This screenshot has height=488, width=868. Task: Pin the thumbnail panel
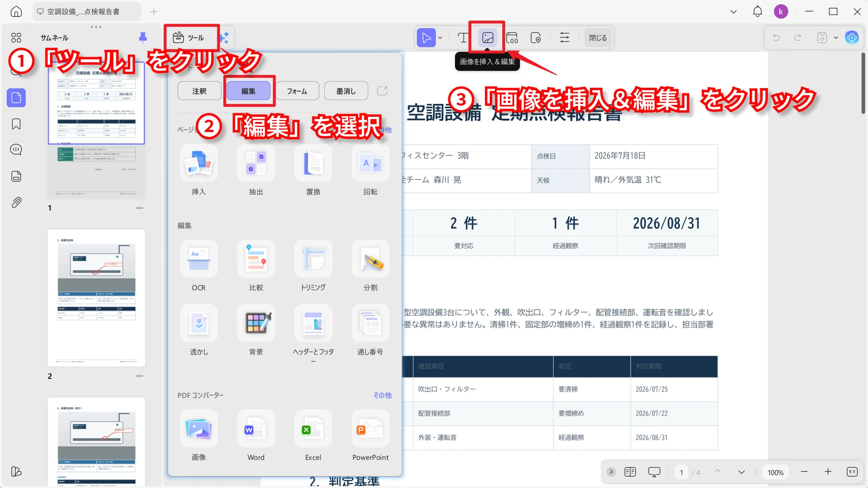click(143, 38)
